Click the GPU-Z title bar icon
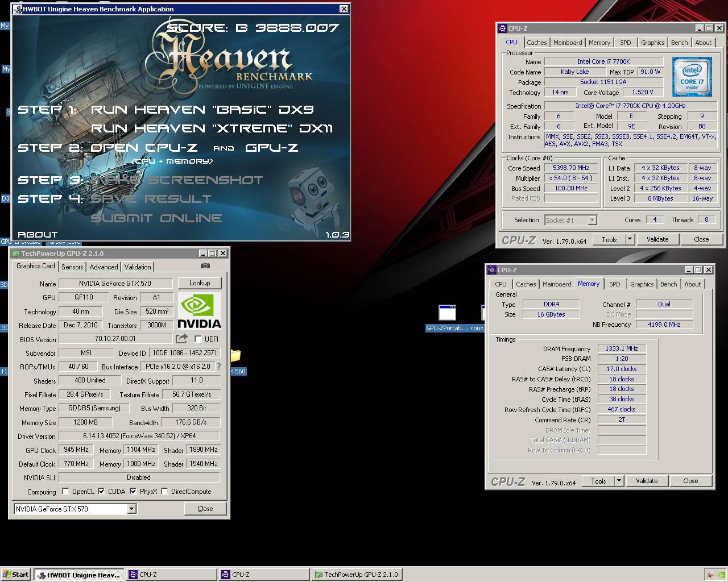 tap(16, 253)
